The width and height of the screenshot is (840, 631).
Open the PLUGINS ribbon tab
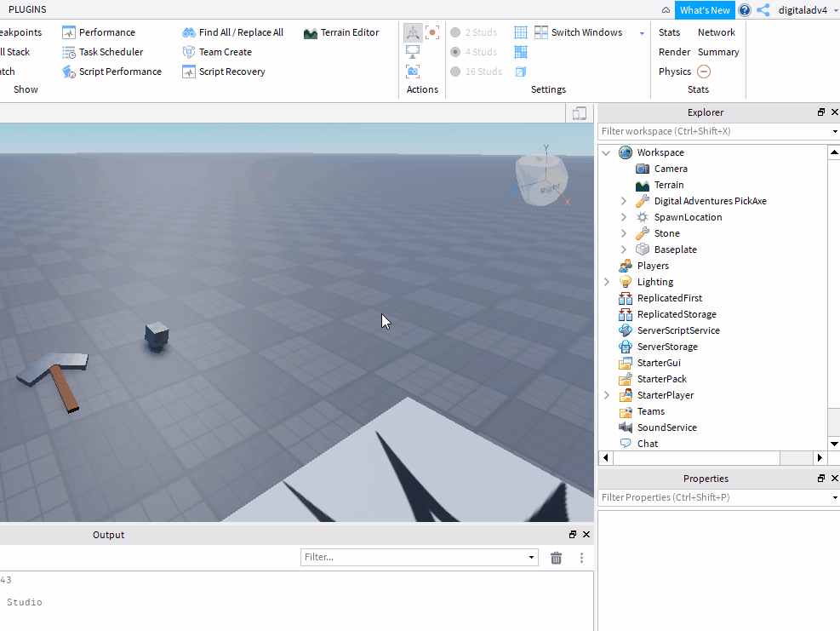pyautogui.click(x=27, y=9)
